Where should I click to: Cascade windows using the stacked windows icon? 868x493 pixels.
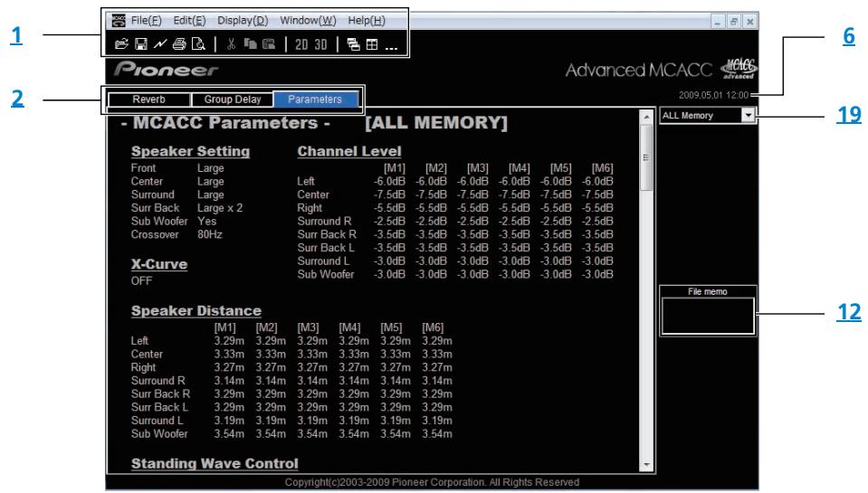pyautogui.click(x=353, y=44)
